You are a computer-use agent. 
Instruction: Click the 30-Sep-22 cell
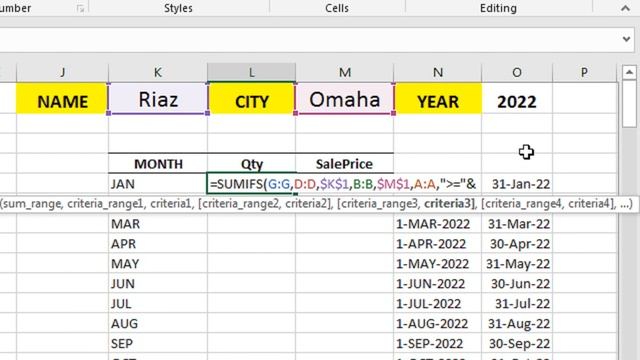517,343
